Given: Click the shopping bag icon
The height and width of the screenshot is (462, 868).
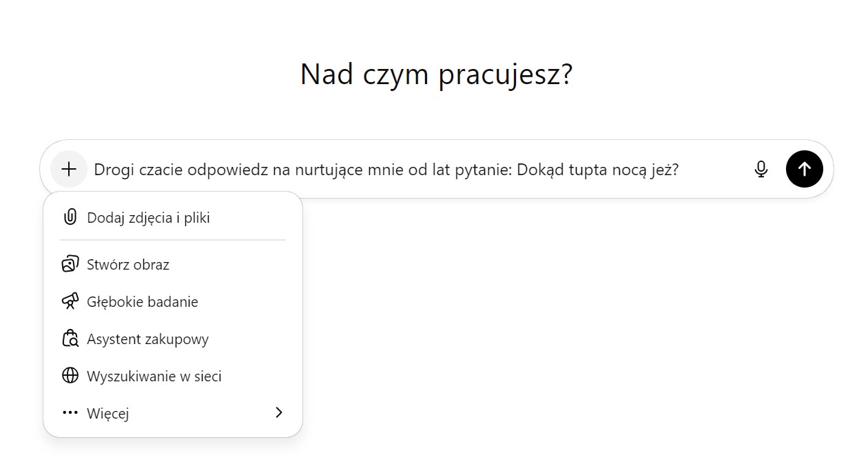Looking at the screenshot, I should 70,339.
